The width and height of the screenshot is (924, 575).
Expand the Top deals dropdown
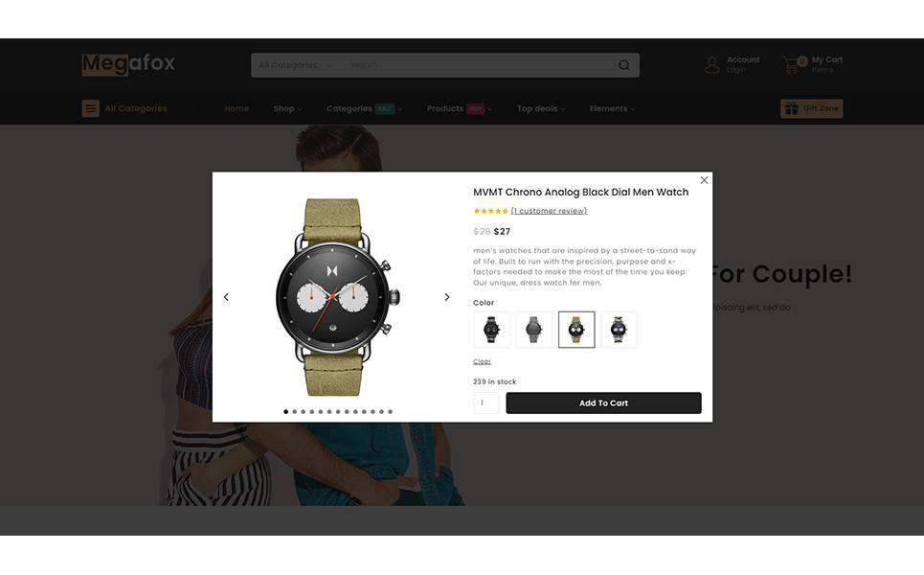tap(541, 108)
